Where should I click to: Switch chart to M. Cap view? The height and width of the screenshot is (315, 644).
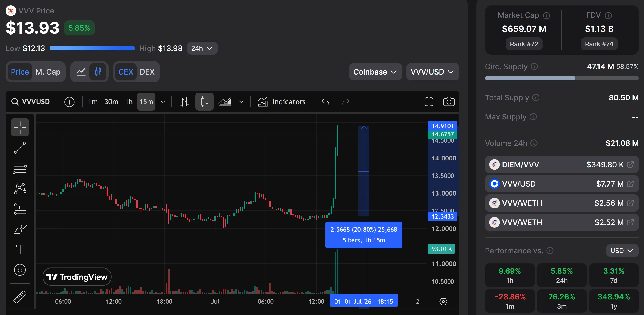tap(48, 72)
